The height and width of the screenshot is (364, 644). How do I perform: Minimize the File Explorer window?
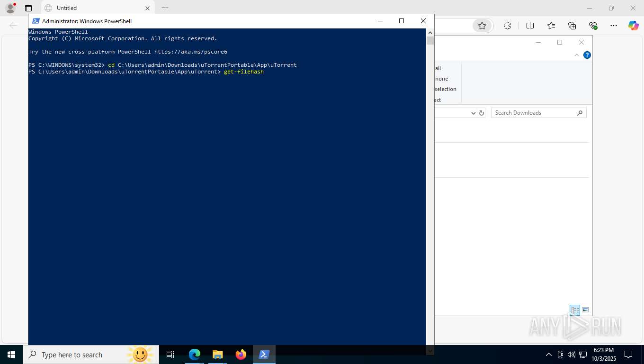(538, 42)
